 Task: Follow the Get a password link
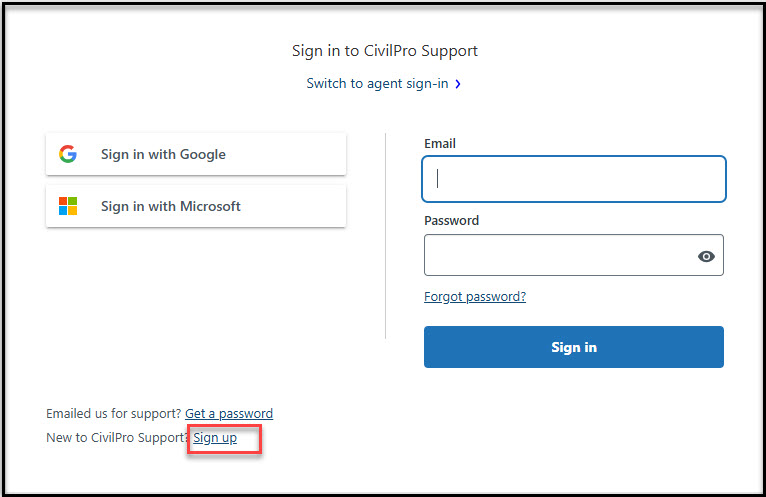click(x=229, y=413)
